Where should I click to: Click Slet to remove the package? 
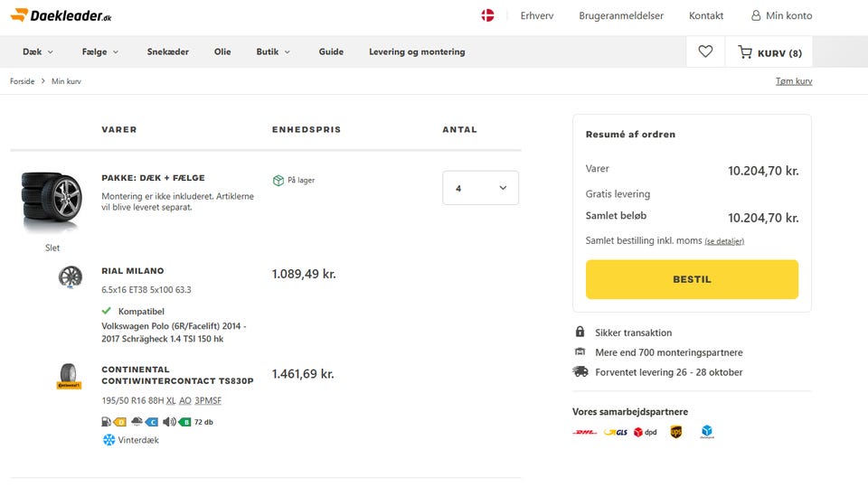(52, 248)
